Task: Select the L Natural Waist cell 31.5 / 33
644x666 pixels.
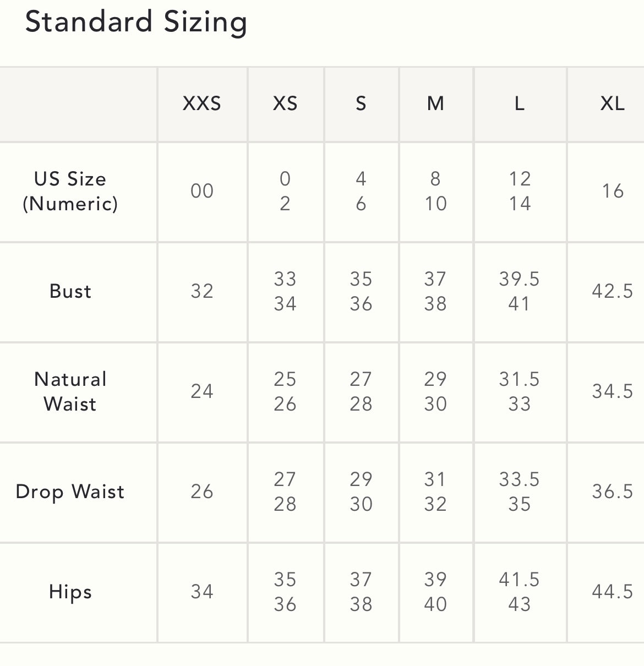Action: point(519,391)
